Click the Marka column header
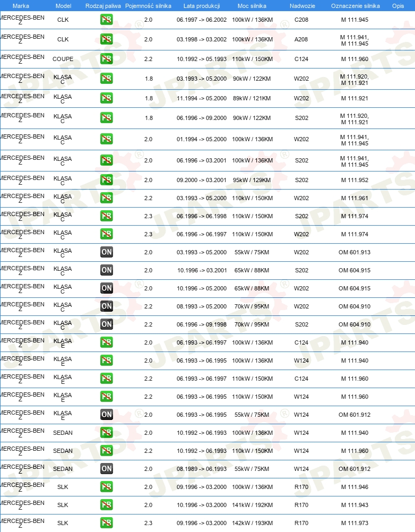 [x=21, y=6]
